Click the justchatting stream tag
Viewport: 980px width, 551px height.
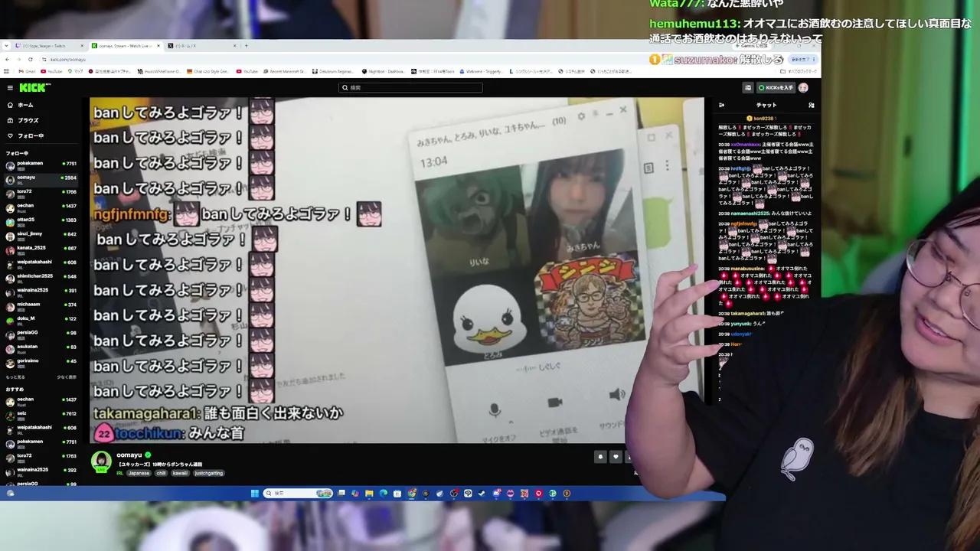click(208, 473)
